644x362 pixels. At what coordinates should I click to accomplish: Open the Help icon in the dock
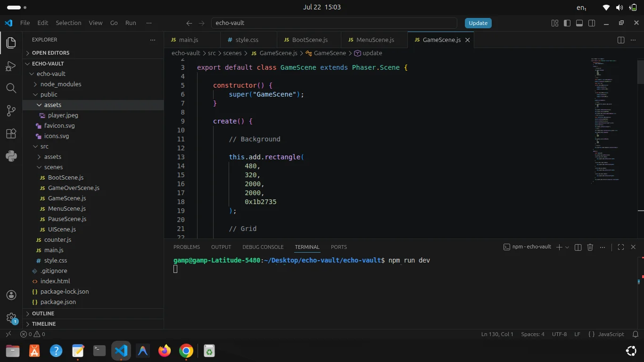pyautogui.click(x=56, y=351)
